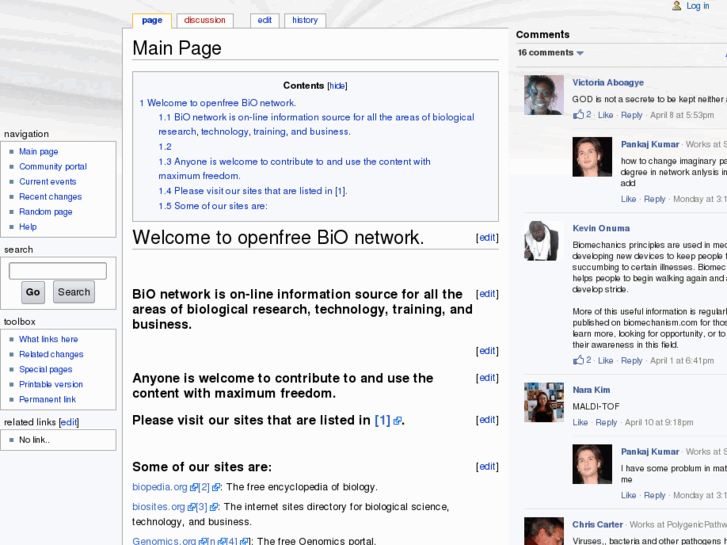
Task: Open Kevin Onuma's profile picture
Action: tap(543, 241)
